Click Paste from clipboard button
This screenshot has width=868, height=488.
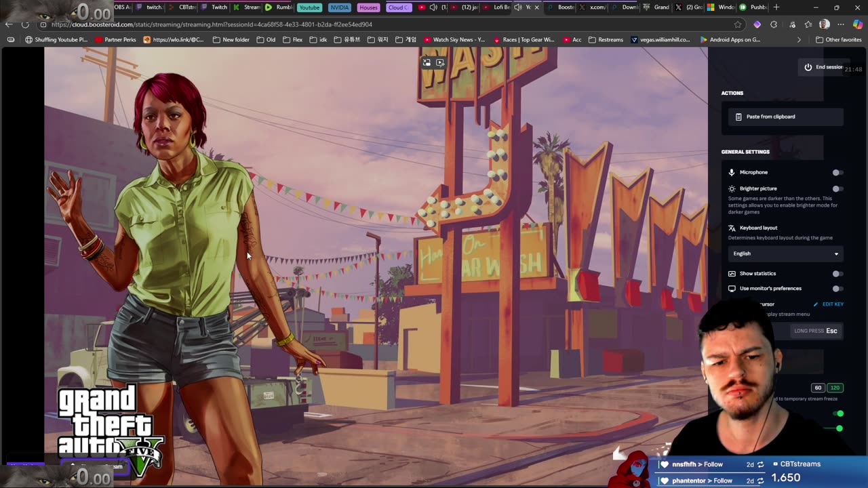click(x=785, y=117)
